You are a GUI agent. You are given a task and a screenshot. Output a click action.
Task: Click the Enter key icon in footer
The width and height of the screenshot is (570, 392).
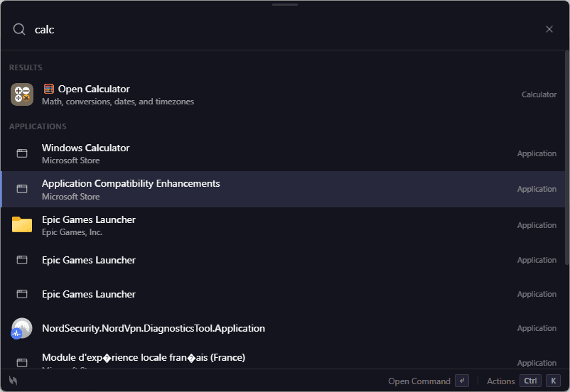tap(462, 381)
